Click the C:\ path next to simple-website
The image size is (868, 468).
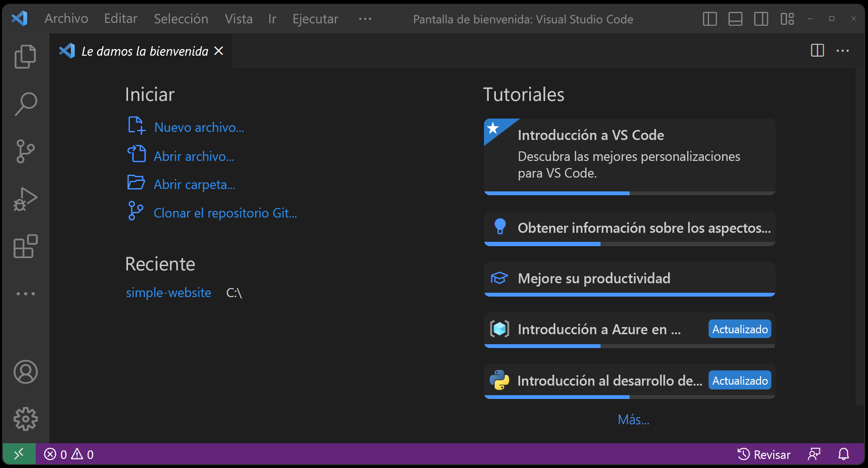pos(234,293)
